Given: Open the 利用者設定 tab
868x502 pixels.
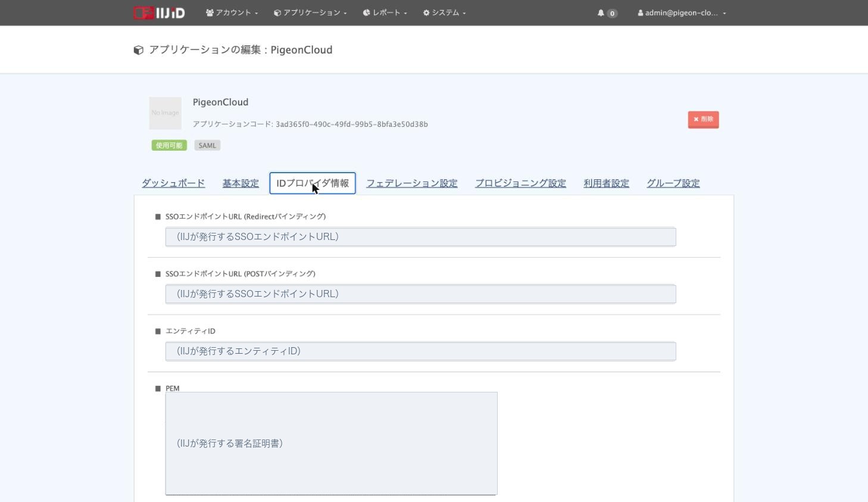Looking at the screenshot, I should click(x=606, y=183).
